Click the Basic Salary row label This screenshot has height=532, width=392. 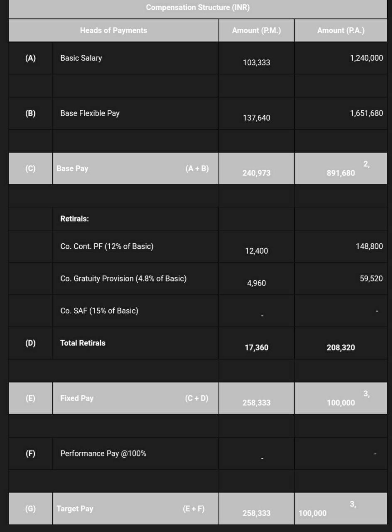click(x=81, y=58)
